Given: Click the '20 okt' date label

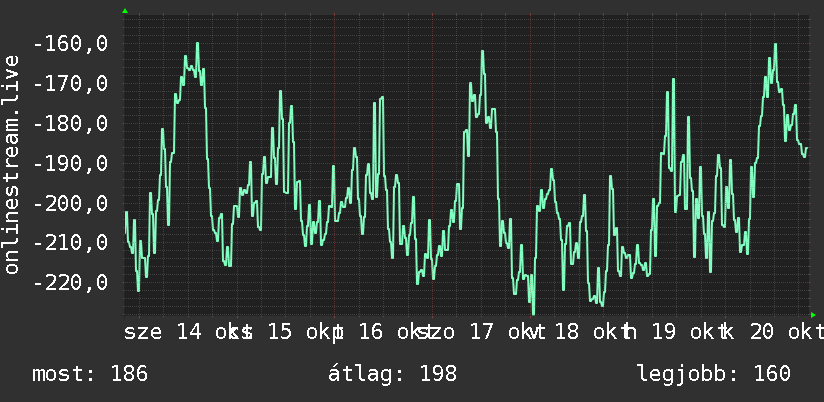Looking at the screenshot, I should coord(787,332).
